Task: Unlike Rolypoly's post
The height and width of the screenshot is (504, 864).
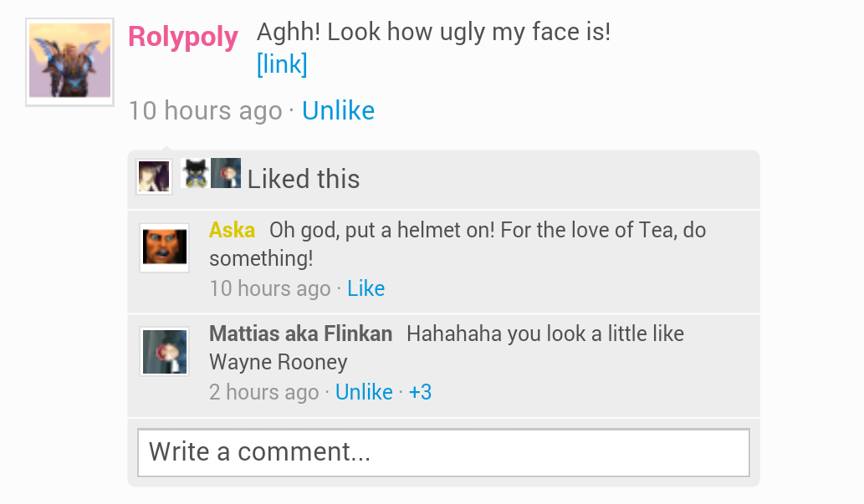Action: pos(338,111)
